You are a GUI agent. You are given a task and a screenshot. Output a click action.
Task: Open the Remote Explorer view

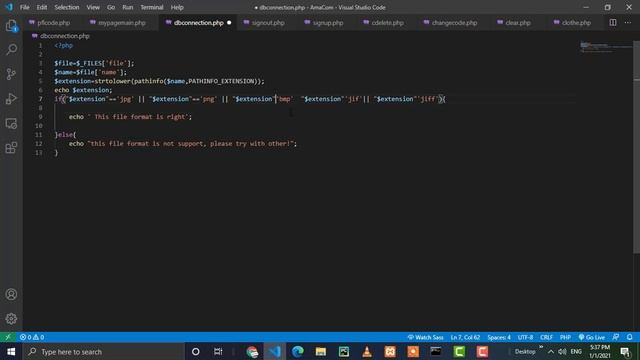[x=11, y=123]
